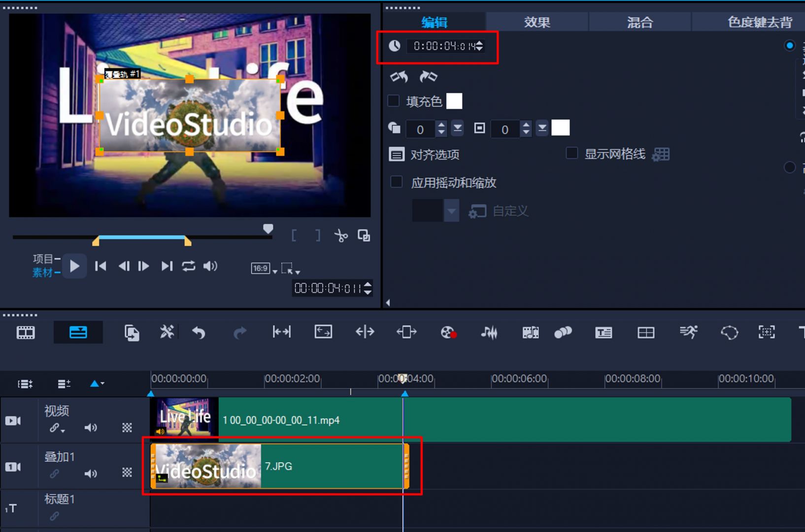Open the auto music tool
The width and height of the screenshot is (805, 532).
[x=531, y=333]
